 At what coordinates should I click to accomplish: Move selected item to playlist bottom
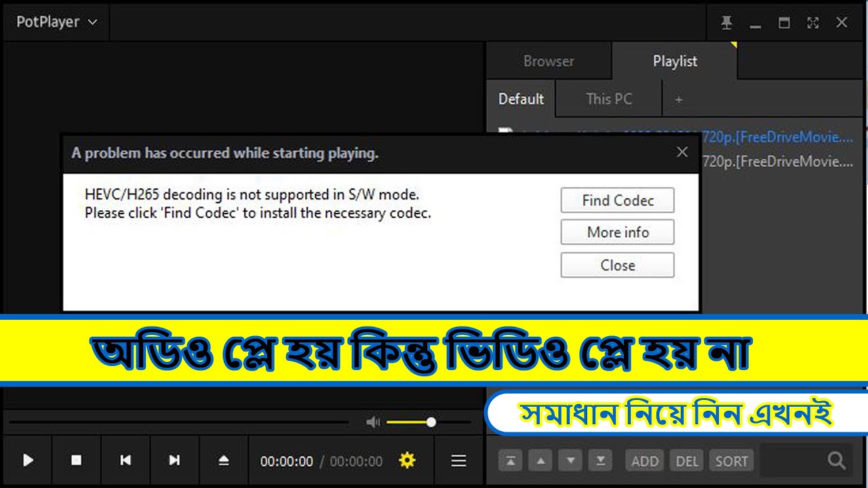tap(600, 462)
